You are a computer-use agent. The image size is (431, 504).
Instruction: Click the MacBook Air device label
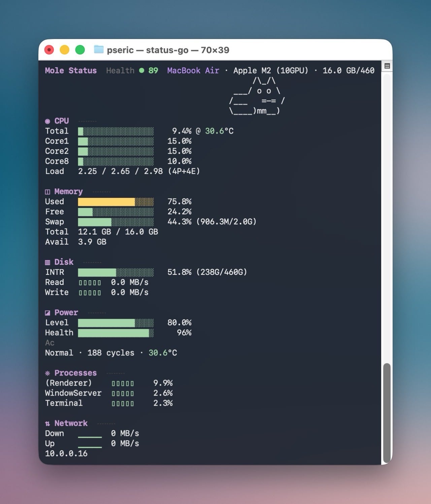coord(193,71)
